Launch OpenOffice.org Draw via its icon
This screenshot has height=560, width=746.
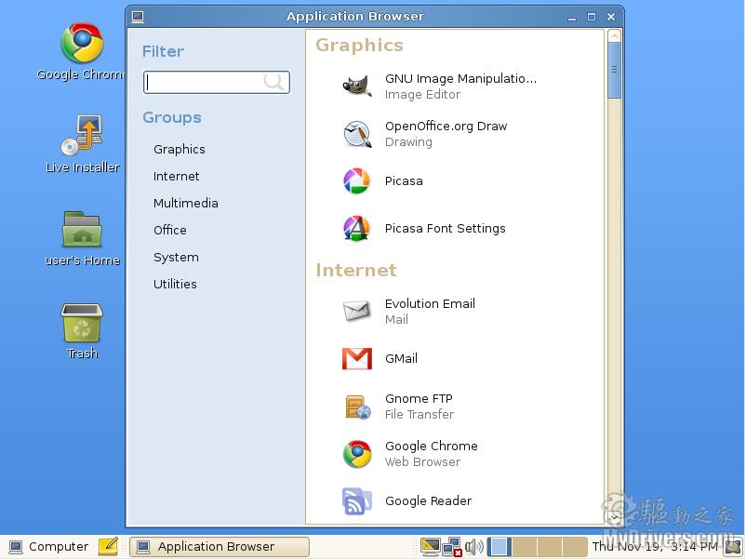(357, 134)
